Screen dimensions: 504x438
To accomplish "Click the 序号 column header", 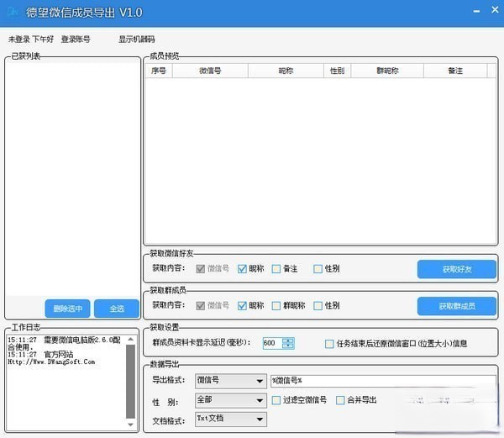I will [159, 71].
